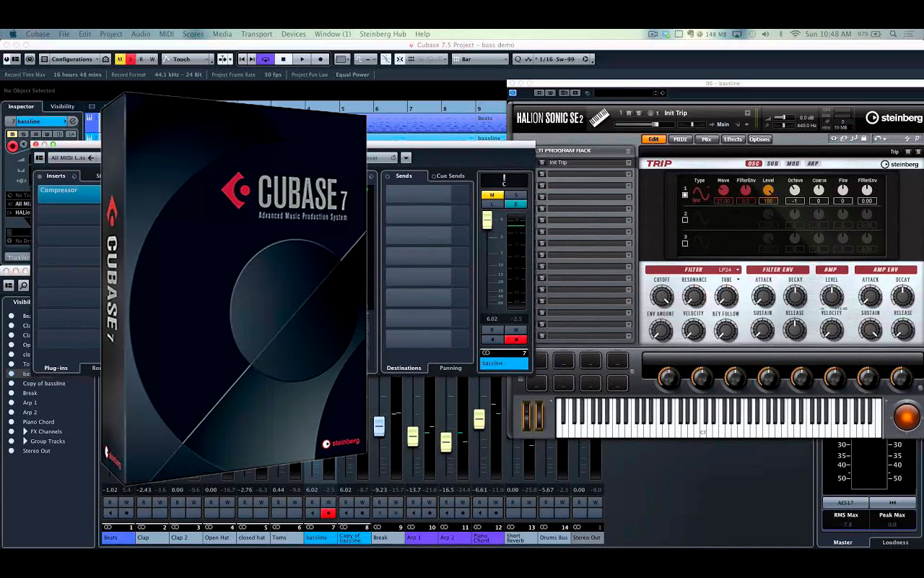
Task: Open the Touch automation mode dropdown
Action: point(187,59)
